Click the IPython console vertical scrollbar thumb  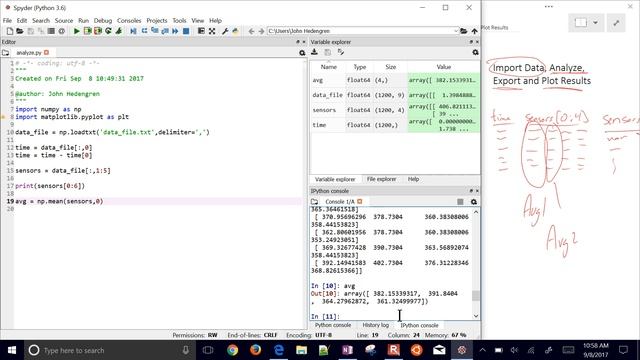[476, 296]
